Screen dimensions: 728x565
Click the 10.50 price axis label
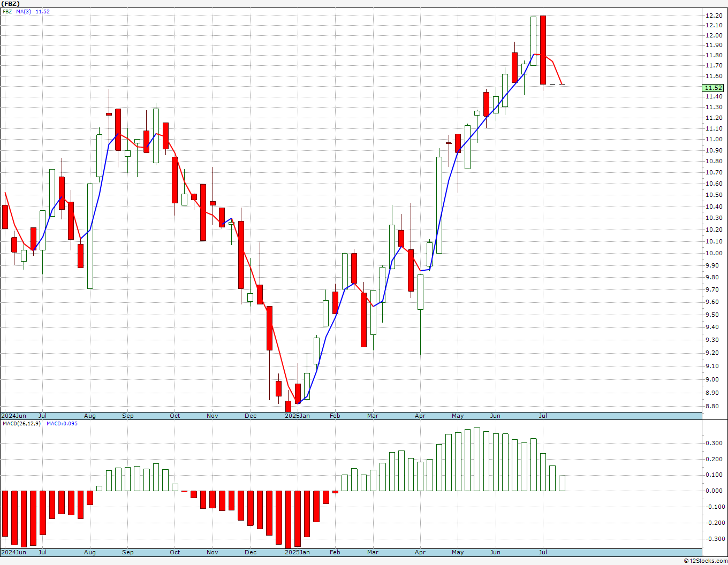pos(714,195)
